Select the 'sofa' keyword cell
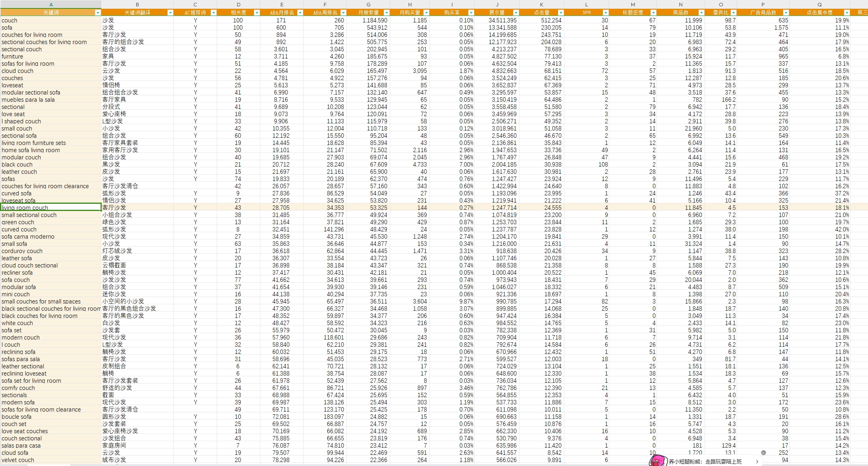Screen dimensions: 868x466 [x=51, y=27]
